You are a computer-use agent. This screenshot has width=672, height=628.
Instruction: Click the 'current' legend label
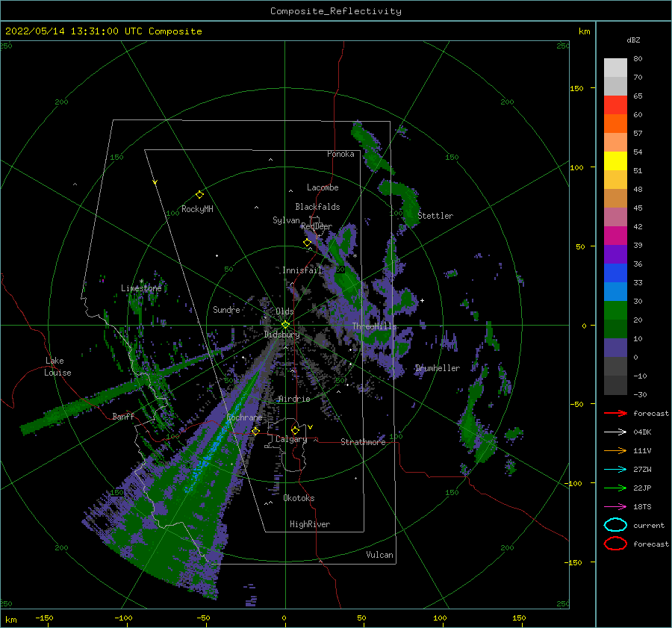pyautogui.click(x=649, y=526)
